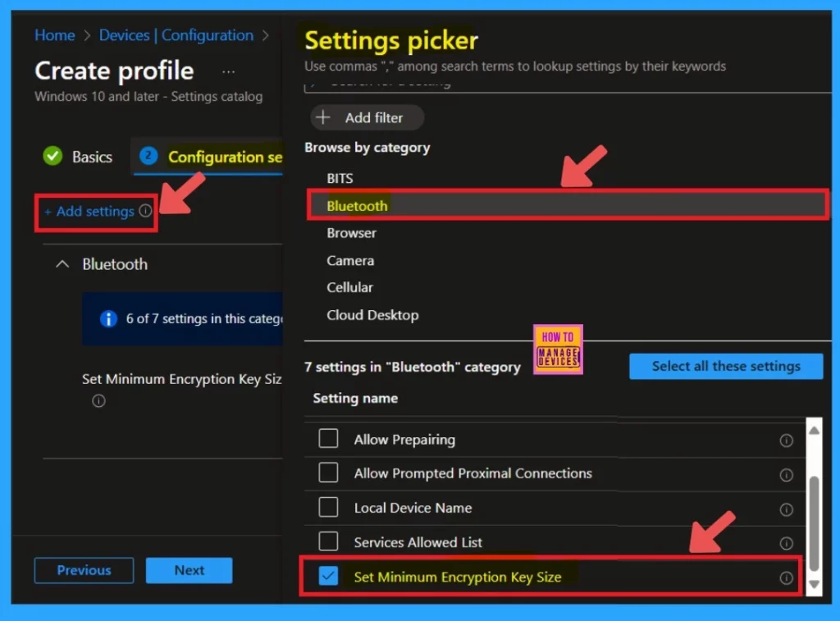Viewport: 840px width, 621px height.
Task: Click the Add filter button
Action: tap(367, 117)
